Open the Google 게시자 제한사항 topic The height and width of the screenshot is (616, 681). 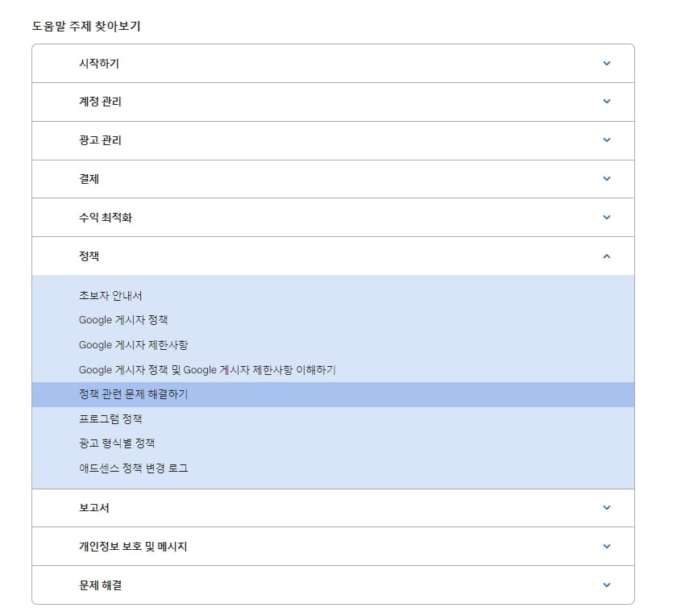click(131, 345)
